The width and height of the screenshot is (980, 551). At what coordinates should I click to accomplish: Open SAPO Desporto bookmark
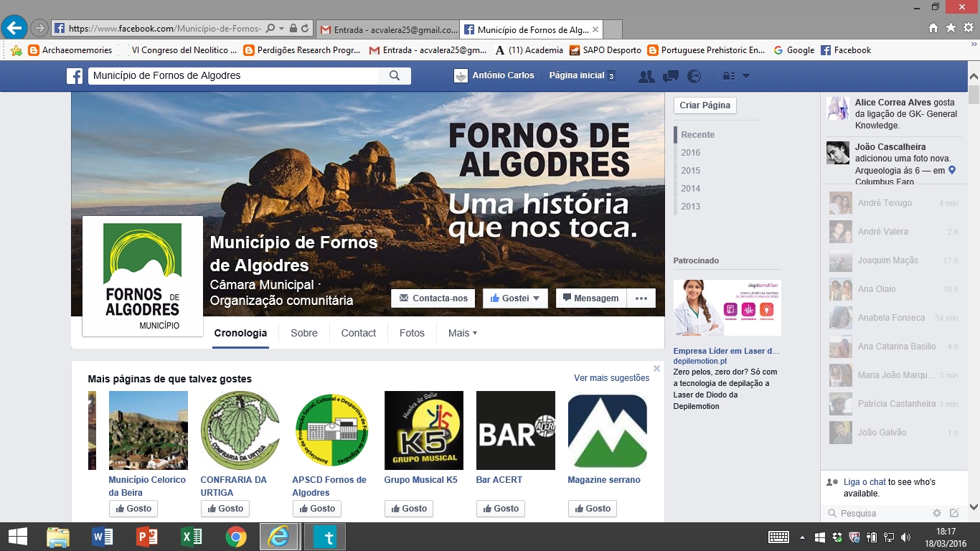605,50
